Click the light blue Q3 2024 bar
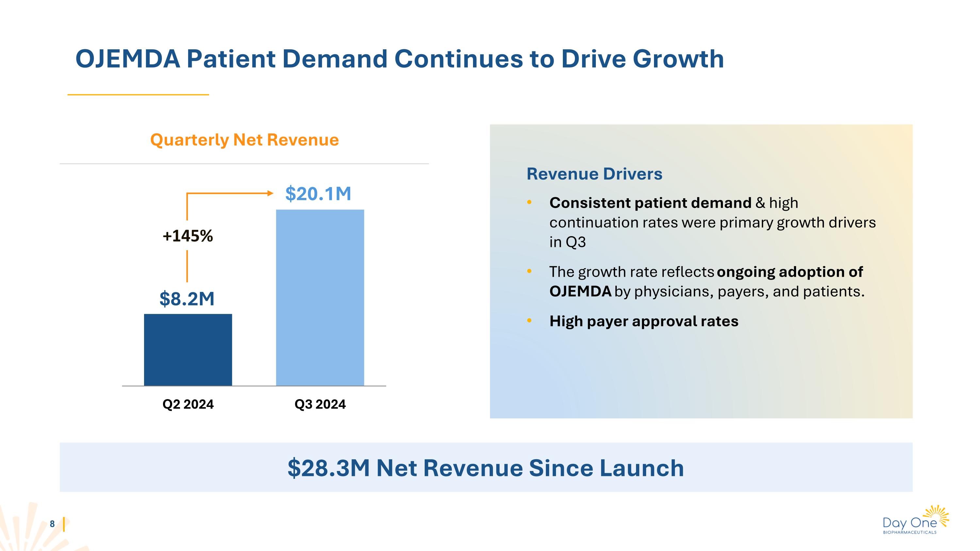 320,298
